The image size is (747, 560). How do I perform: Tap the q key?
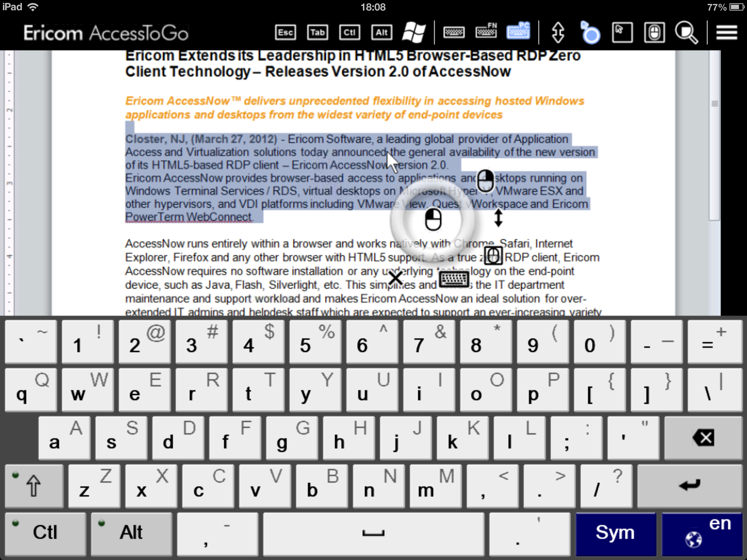pyautogui.click(x=31, y=389)
